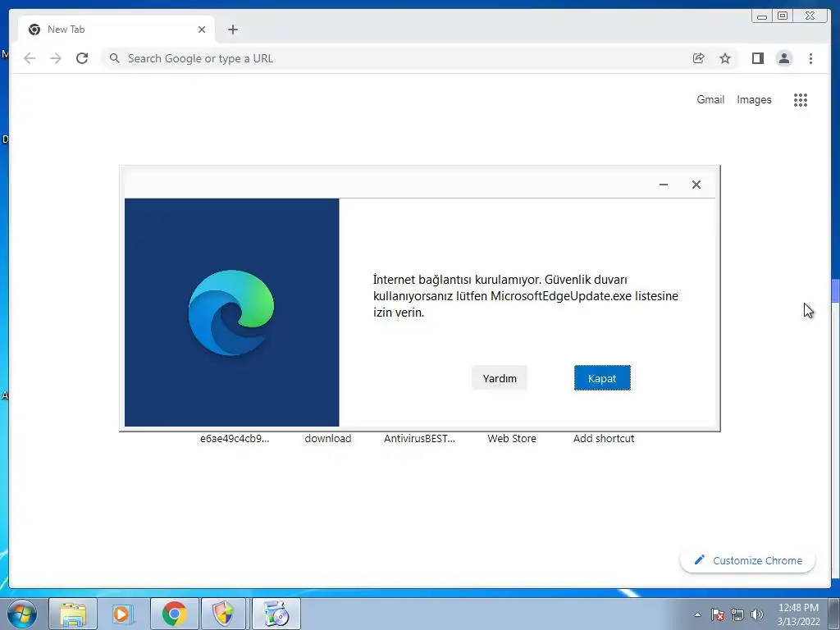Share this page icon in address bar
The image size is (840, 630).
pos(699,58)
